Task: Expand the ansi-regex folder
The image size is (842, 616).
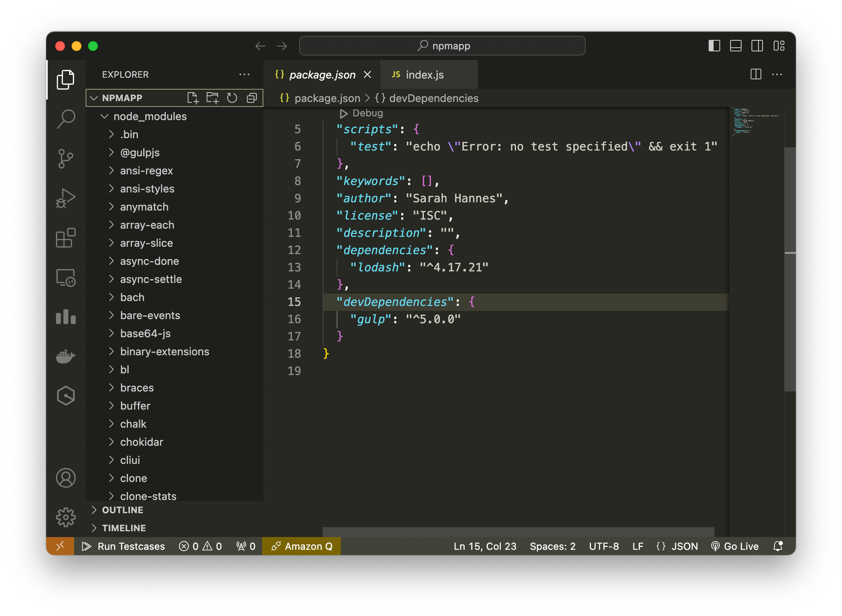Action: pyautogui.click(x=174, y=171)
